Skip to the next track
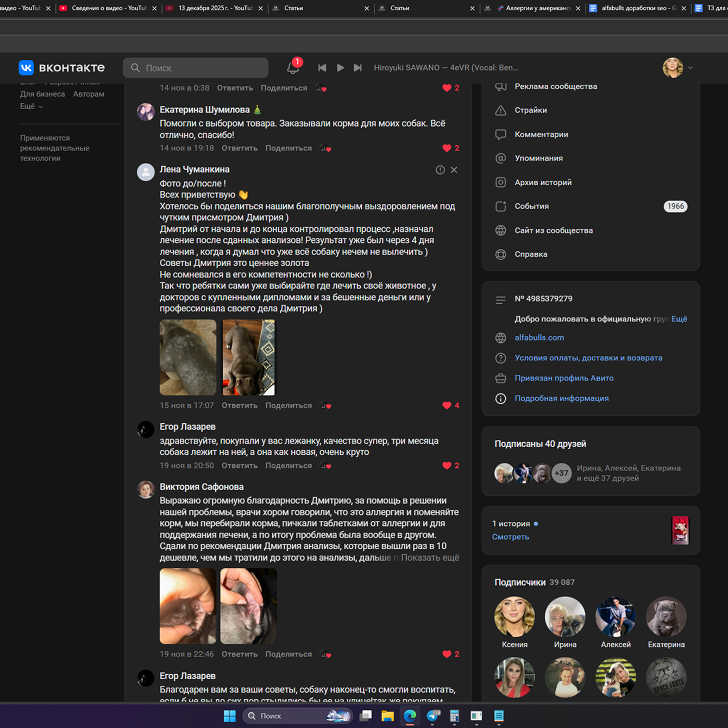 pos(357,68)
